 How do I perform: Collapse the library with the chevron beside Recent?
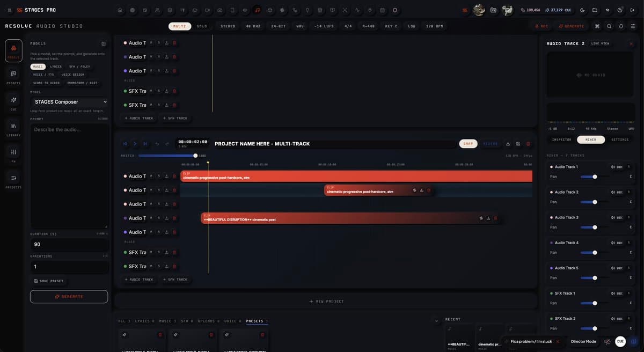pyautogui.click(x=436, y=321)
